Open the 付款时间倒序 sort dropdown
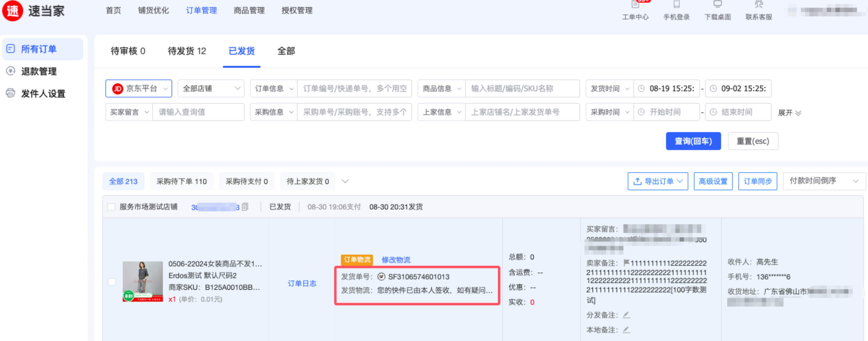The image size is (868, 341). (823, 181)
